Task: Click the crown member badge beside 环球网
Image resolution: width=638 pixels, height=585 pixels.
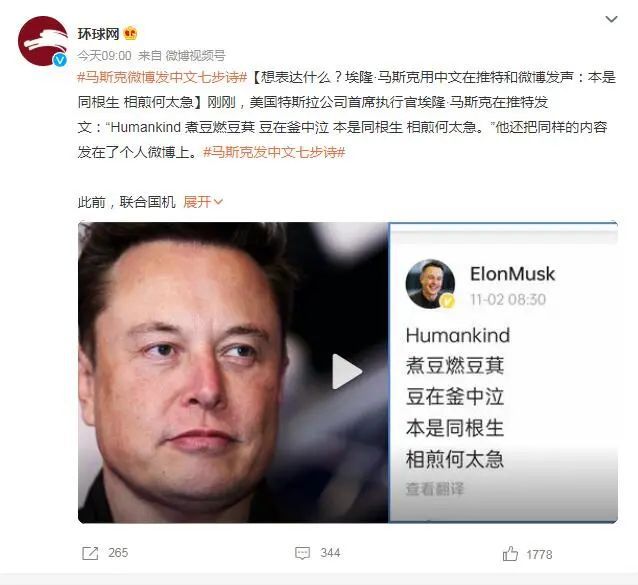Action: click(130, 33)
